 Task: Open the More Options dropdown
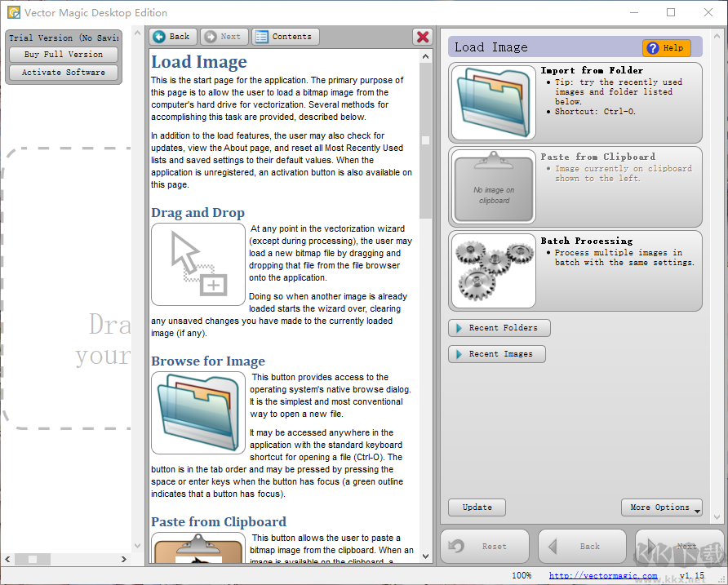tap(662, 507)
